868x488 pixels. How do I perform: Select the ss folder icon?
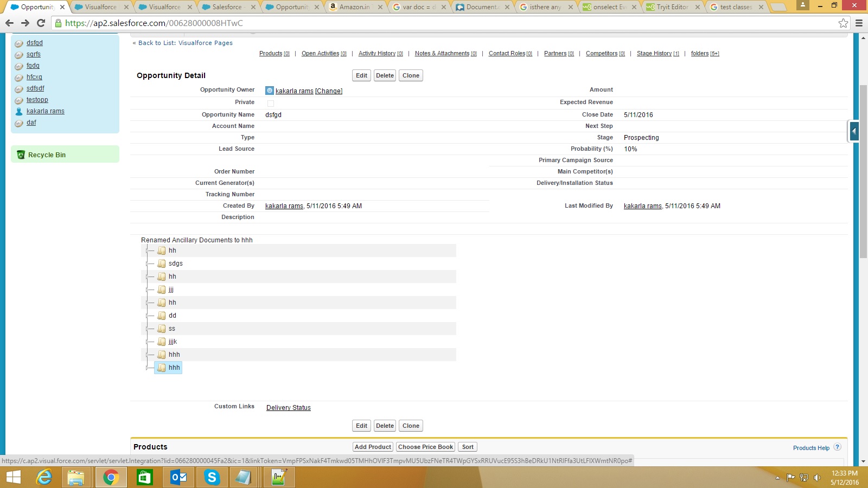pos(162,329)
